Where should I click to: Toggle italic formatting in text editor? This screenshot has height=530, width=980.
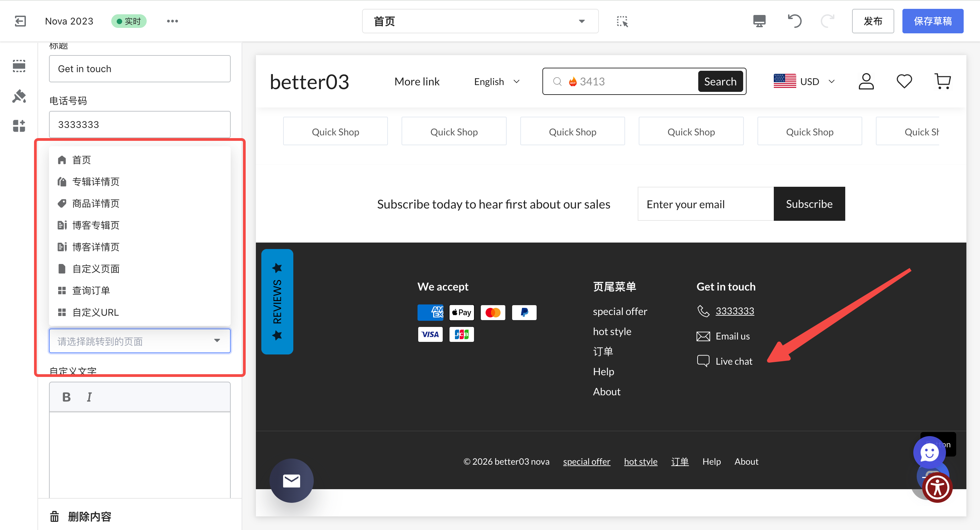[89, 397]
